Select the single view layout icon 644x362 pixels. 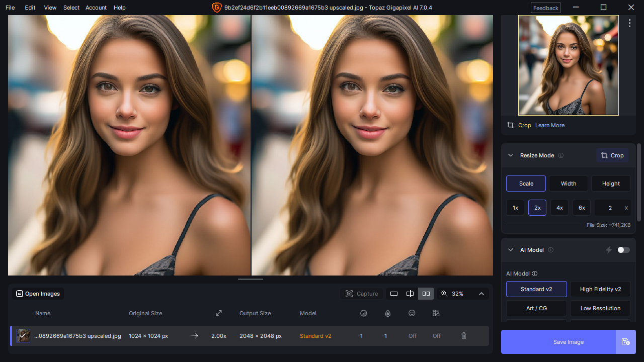pyautogui.click(x=394, y=294)
